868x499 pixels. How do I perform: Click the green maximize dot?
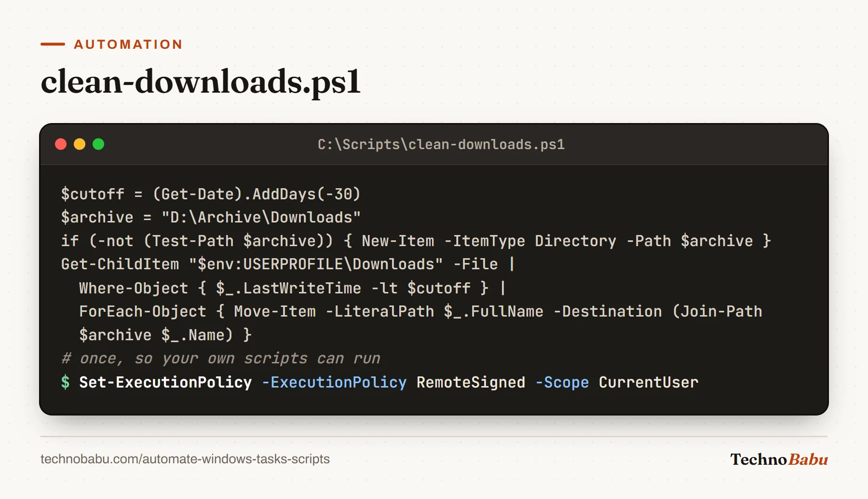(98, 144)
